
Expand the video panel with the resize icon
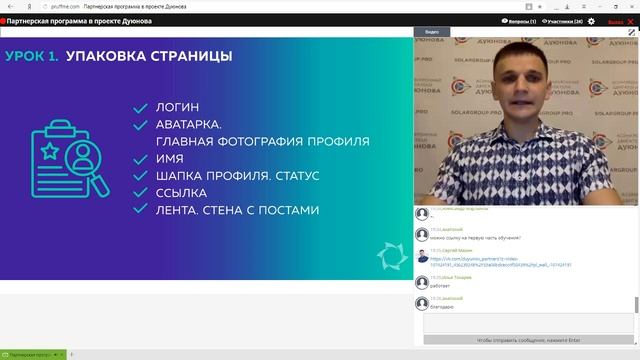point(631,32)
